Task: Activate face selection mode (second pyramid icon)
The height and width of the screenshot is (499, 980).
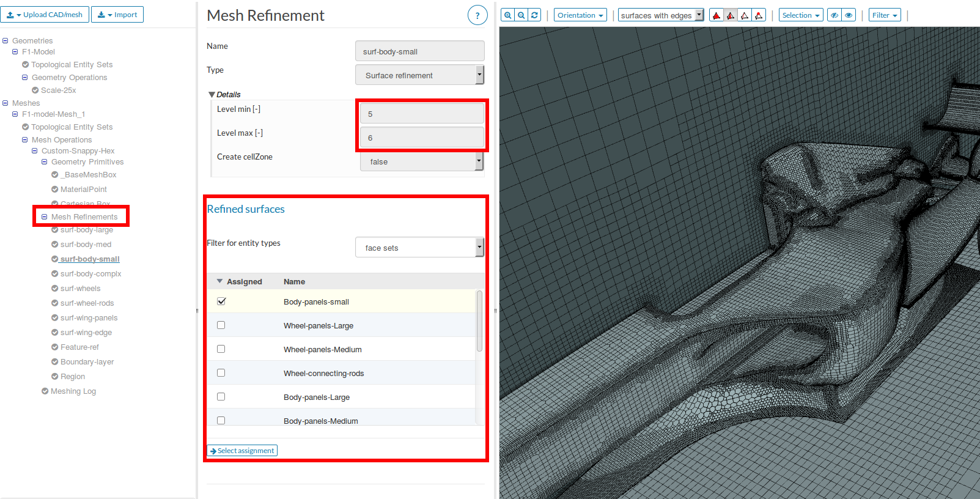Action: pos(731,15)
